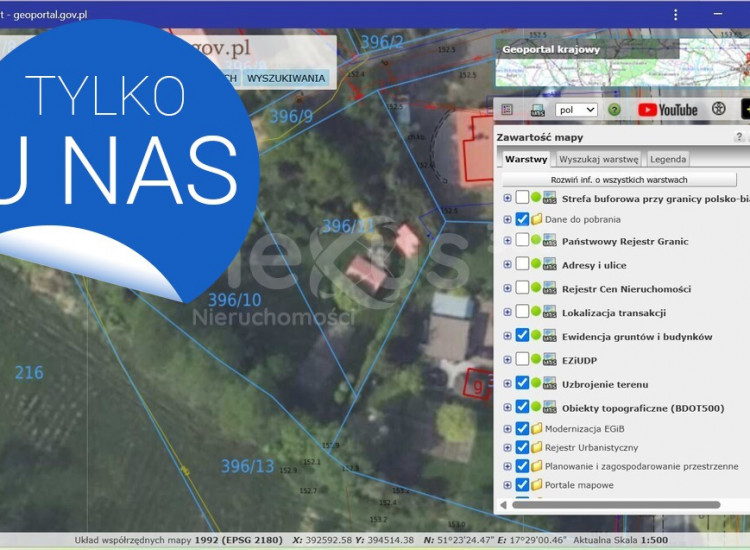This screenshot has height=550, width=750.
Task: Click the scrollbar left arrow in layer panel
Action: point(503,505)
